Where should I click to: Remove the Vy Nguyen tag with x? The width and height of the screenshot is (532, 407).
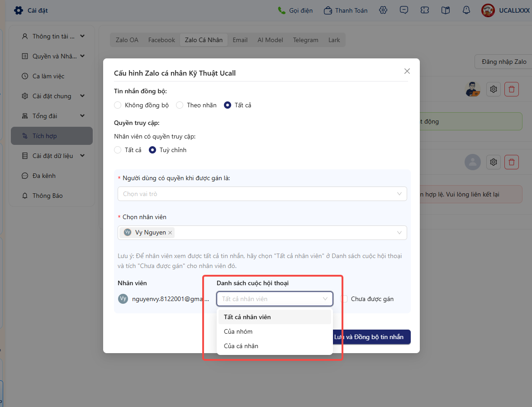[170, 233]
